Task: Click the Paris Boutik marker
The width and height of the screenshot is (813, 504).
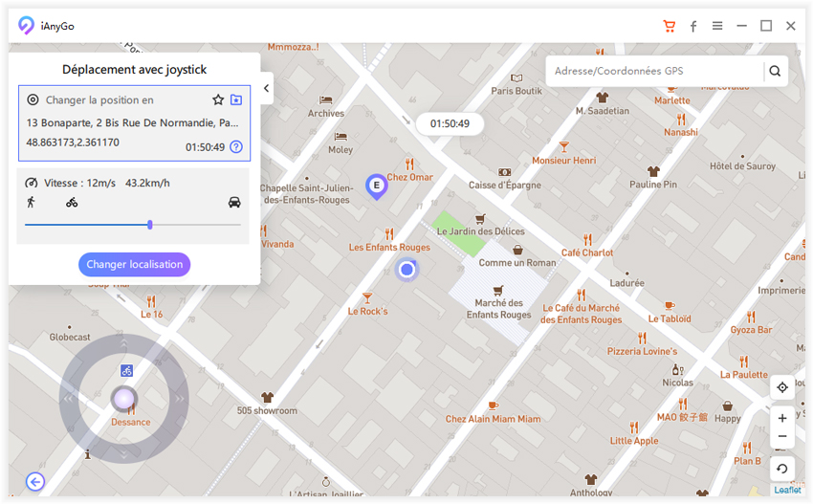Action: 516,78
